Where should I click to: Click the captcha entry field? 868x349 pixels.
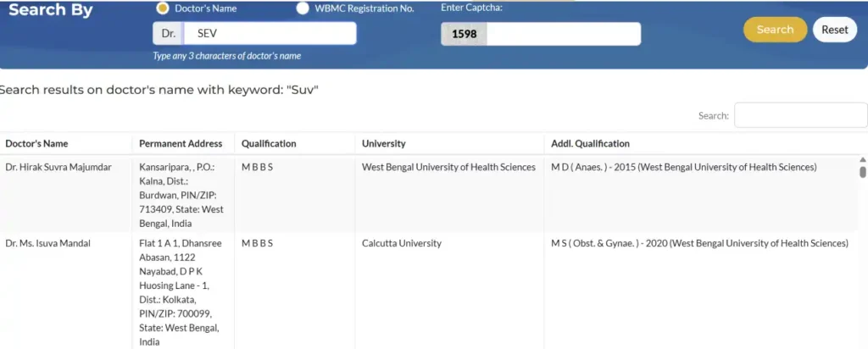(564, 34)
